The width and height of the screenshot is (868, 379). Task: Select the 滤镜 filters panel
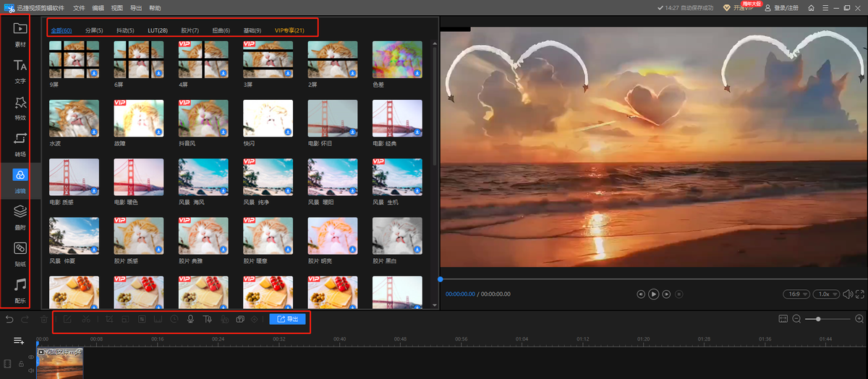click(x=20, y=179)
